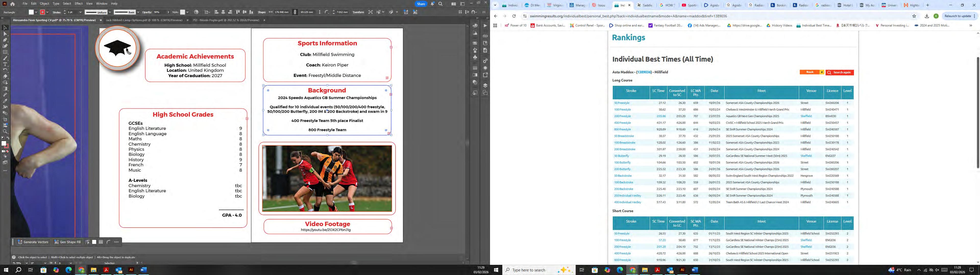Open the stroke weight dropdown
Image resolution: width=980 pixels, height=275 pixels.
point(81,12)
